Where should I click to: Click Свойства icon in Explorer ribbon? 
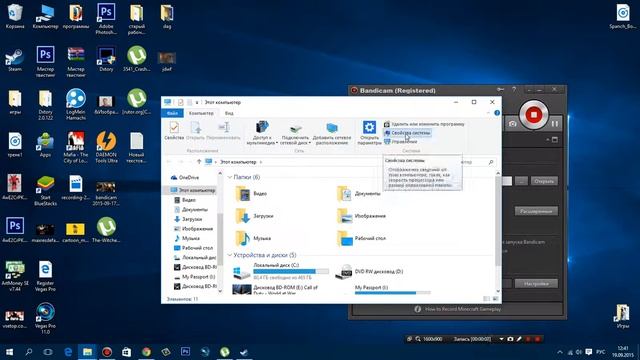[174, 131]
